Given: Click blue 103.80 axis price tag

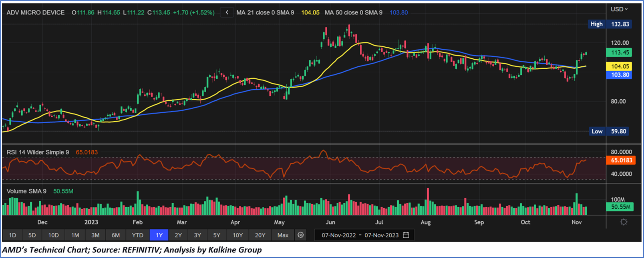Looking at the screenshot, I should click(x=619, y=75).
